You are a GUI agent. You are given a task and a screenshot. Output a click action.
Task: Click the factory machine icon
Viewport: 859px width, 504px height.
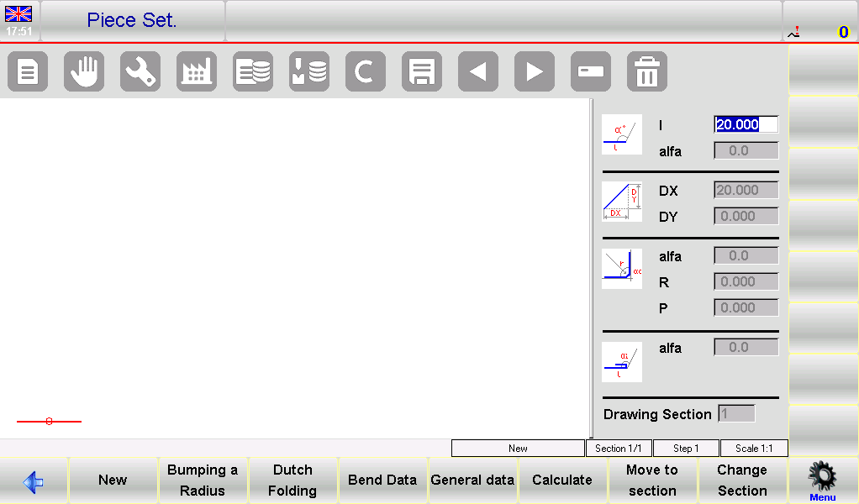(x=197, y=72)
